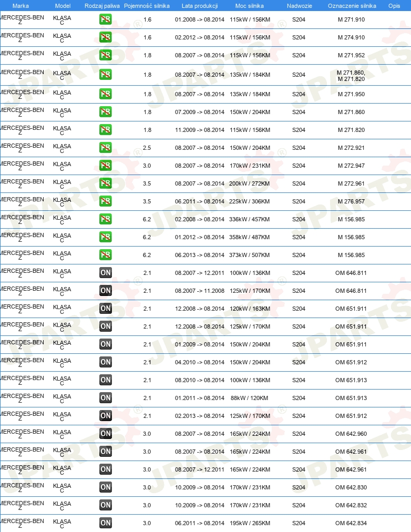Click the petrol fuel icon in the M 272.961 row
The image size is (411, 532).
(106, 183)
